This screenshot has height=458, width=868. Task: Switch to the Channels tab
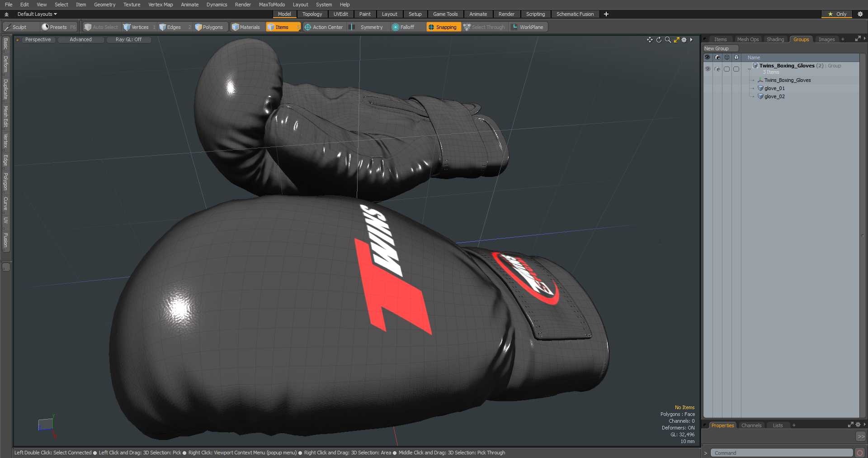tap(751, 425)
